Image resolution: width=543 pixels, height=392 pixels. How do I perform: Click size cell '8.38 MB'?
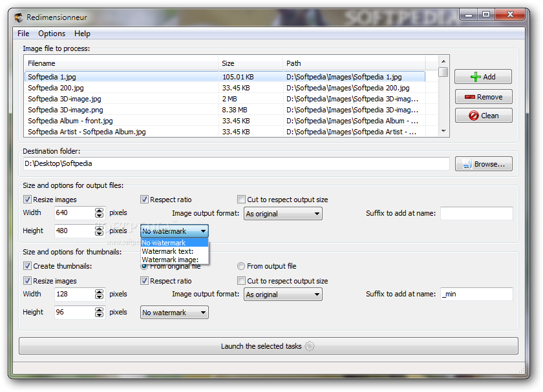[235, 110]
